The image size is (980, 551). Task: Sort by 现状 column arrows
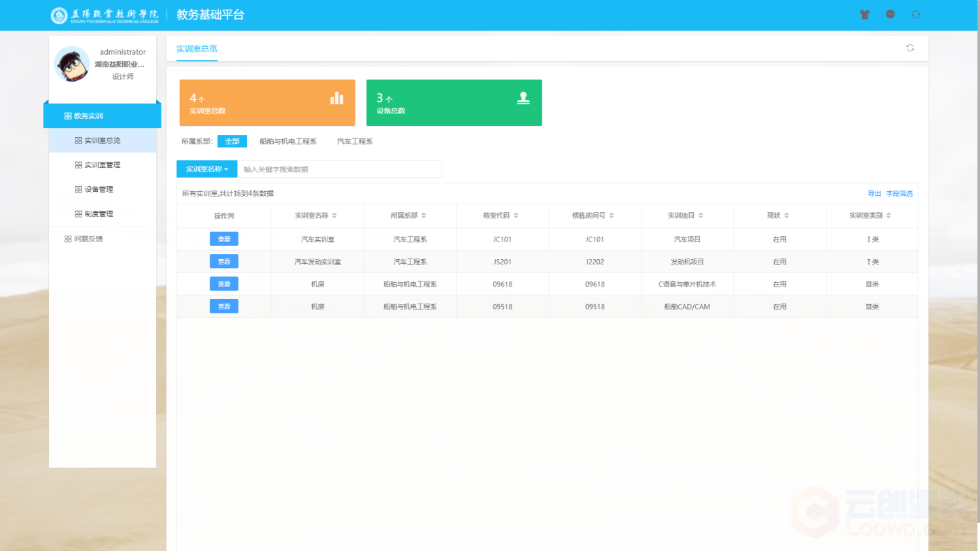click(x=787, y=215)
